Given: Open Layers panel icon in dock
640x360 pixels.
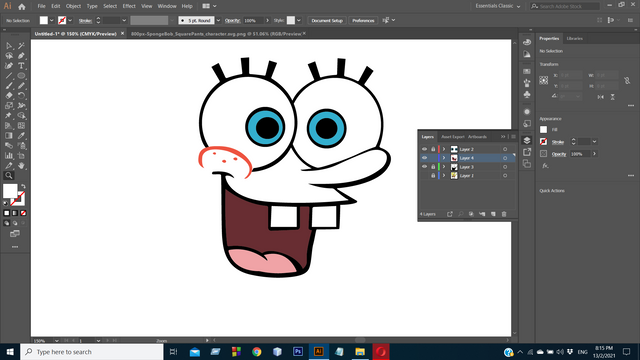Looking at the screenshot, I should coord(527,140).
